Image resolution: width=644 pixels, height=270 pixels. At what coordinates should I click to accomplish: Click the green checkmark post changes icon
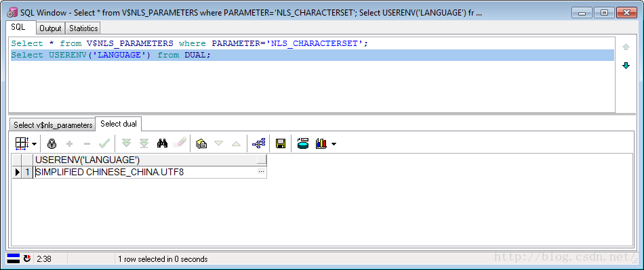[x=104, y=143]
